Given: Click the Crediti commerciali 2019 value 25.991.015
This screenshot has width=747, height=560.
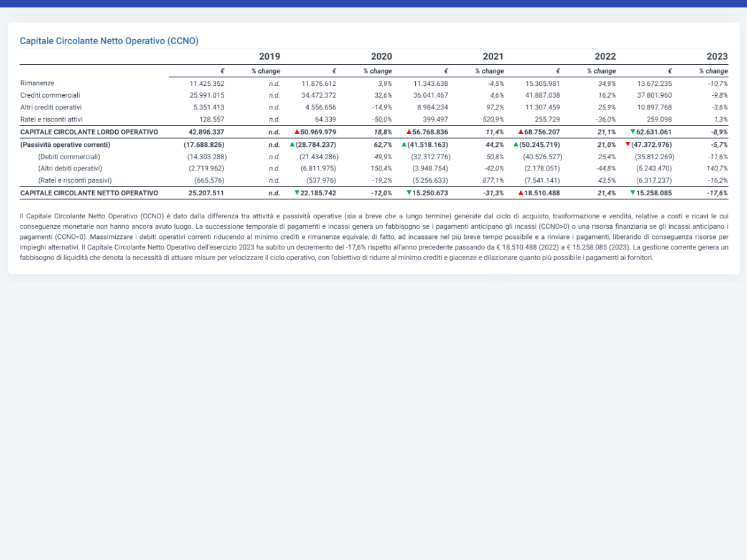Looking at the screenshot, I should tap(207, 95).
